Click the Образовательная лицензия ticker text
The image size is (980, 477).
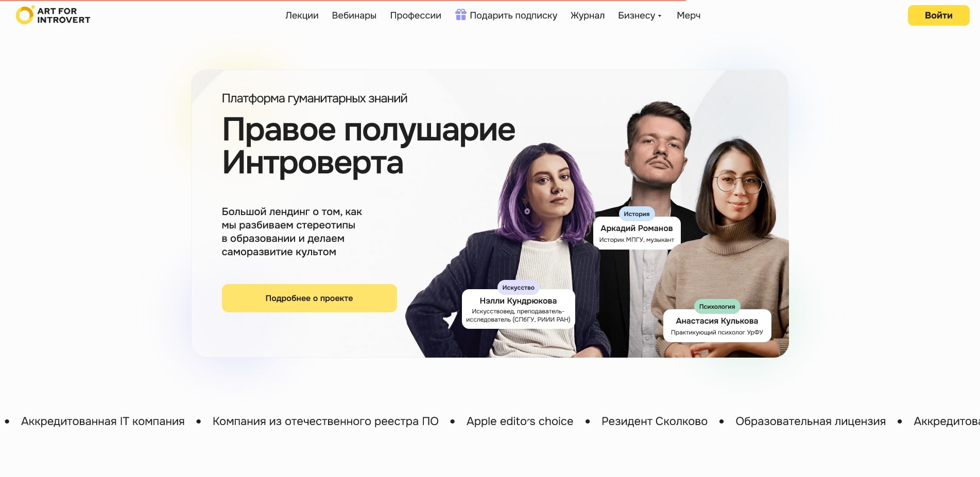point(810,421)
